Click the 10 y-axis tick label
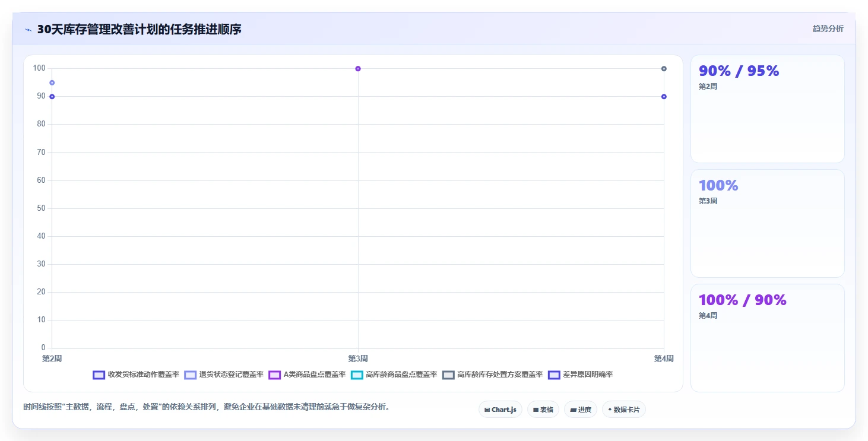This screenshot has width=868, height=441. [x=41, y=319]
